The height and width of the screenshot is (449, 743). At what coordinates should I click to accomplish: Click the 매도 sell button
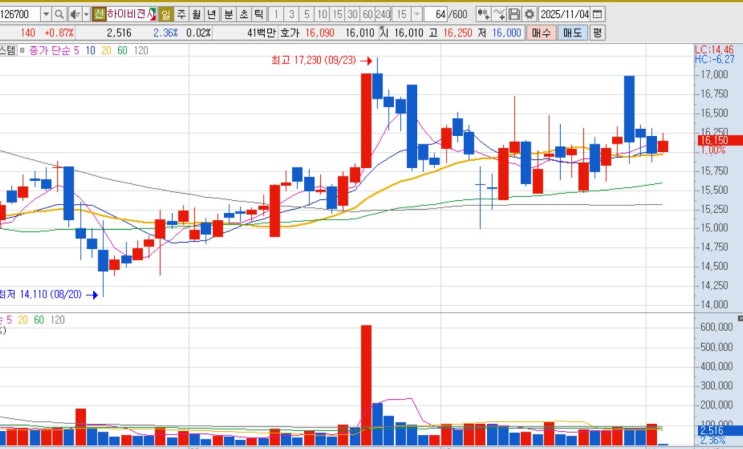[x=572, y=33]
